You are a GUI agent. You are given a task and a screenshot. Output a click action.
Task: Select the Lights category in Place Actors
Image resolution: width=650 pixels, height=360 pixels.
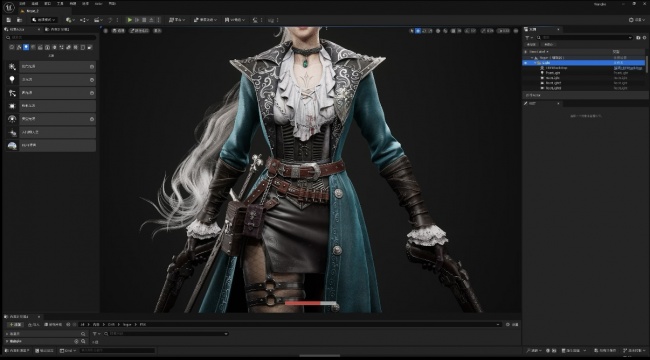26,47
